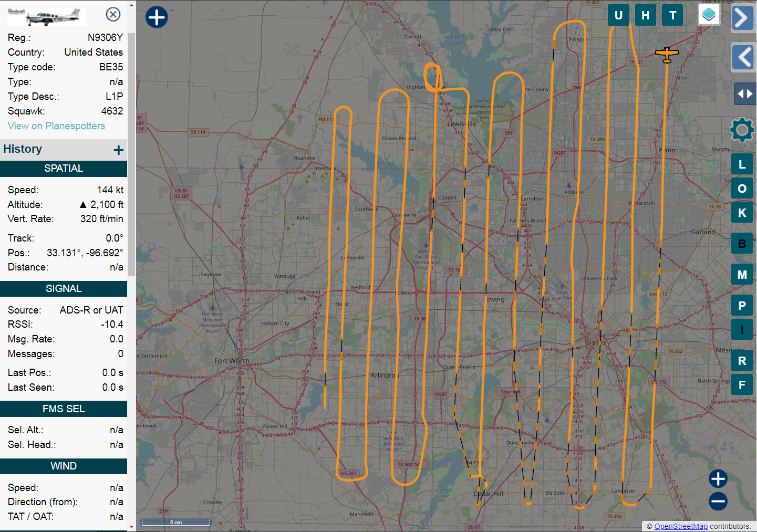Open the map layers selector
Screen dimensions: 757x532
tap(709, 15)
